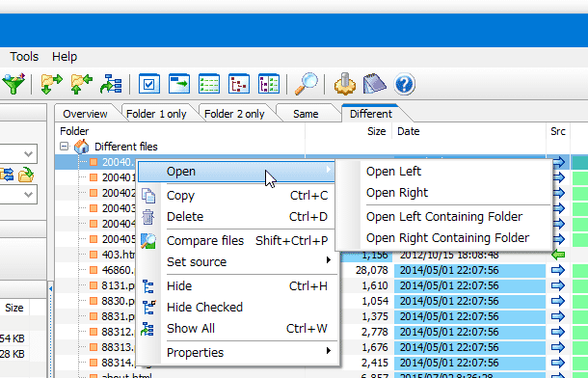Click the checkmark window toolbar icon
This screenshot has width=588, height=378.
pos(148,84)
